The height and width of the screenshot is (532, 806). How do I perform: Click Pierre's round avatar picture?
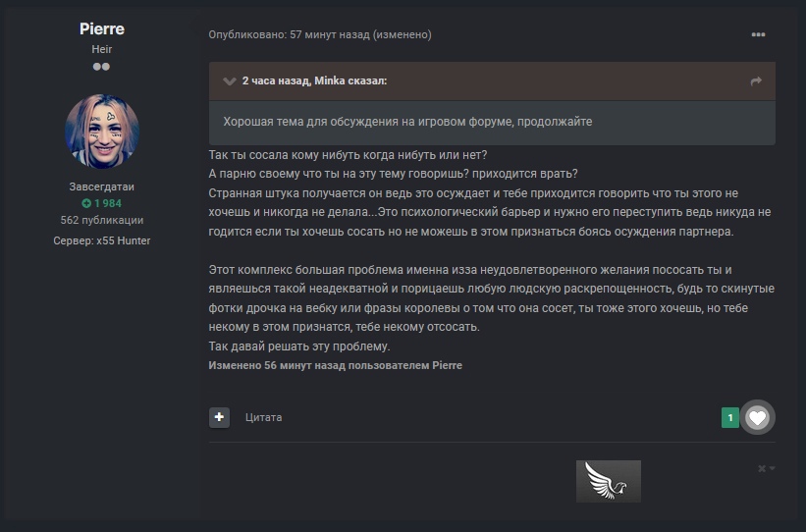click(x=102, y=132)
